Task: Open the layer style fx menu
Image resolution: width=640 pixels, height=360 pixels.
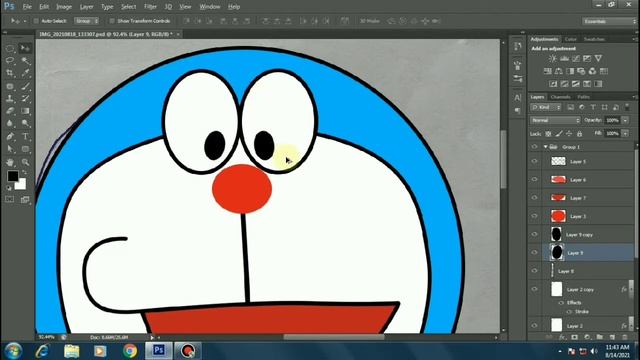Action: click(562, 337)
